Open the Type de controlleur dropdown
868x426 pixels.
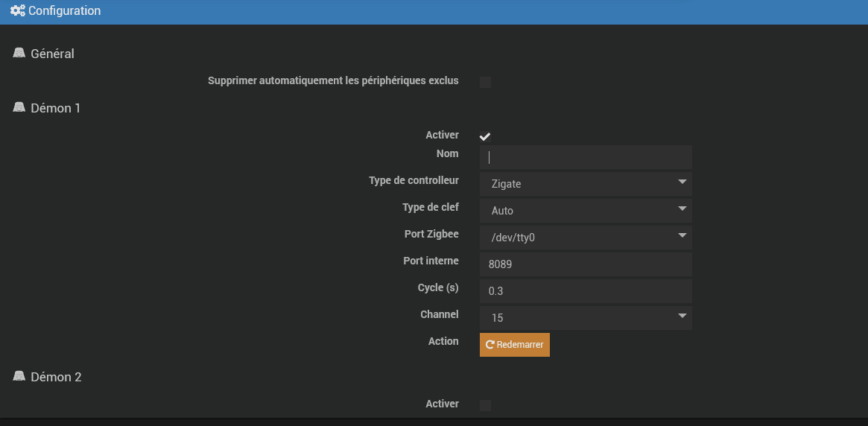point(586,184)
